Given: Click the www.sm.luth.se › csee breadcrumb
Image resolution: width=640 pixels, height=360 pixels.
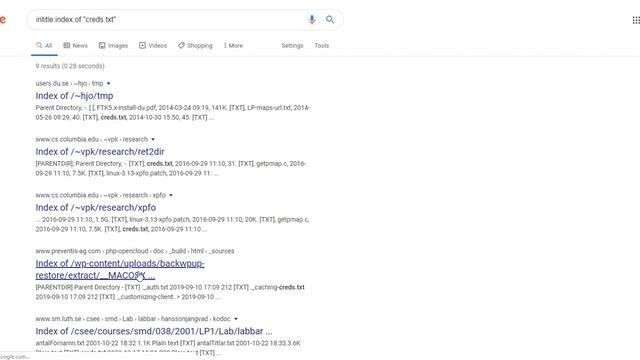Looking at the screenshot, I should (133, 319).
